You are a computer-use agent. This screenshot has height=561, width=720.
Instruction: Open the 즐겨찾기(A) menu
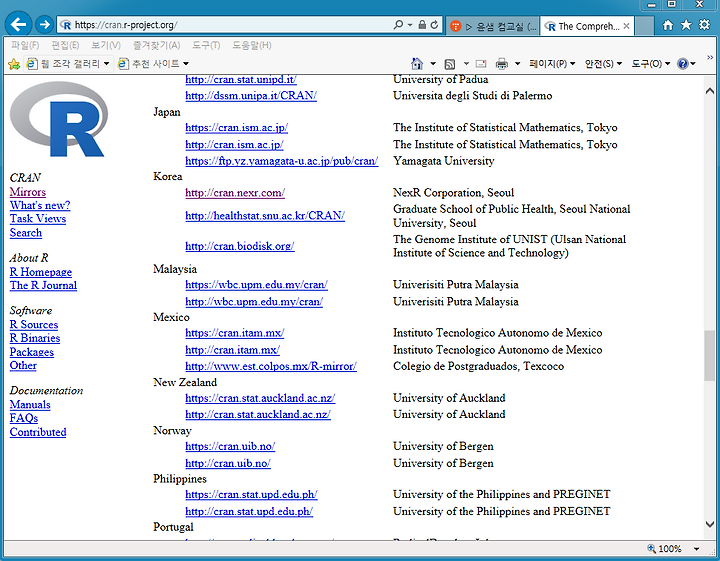click(157, 45)
